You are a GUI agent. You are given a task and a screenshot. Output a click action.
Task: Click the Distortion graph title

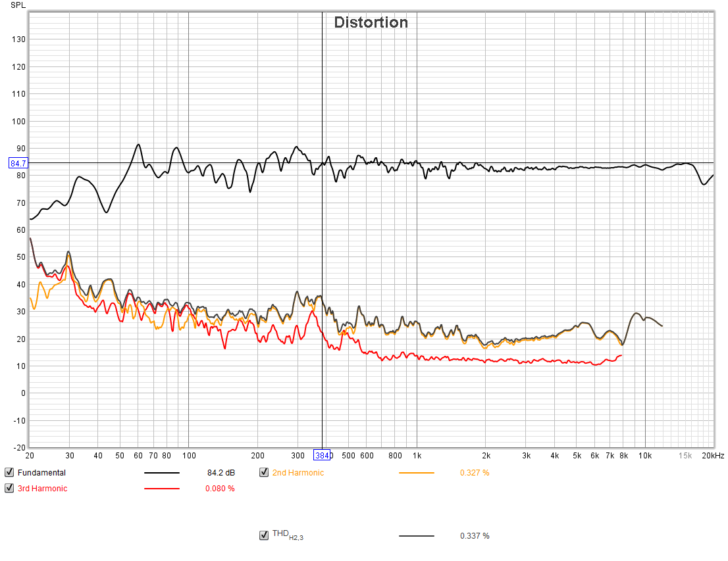point(371,22)
